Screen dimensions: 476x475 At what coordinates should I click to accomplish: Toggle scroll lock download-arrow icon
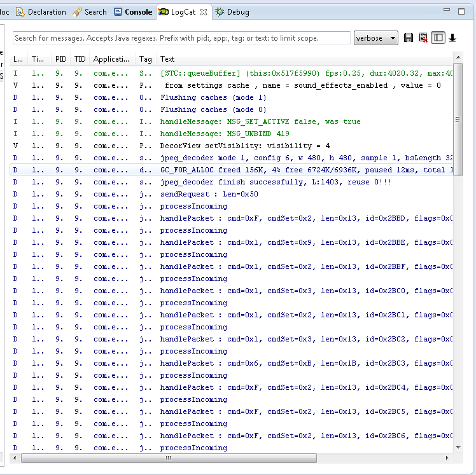click(452, 38)
